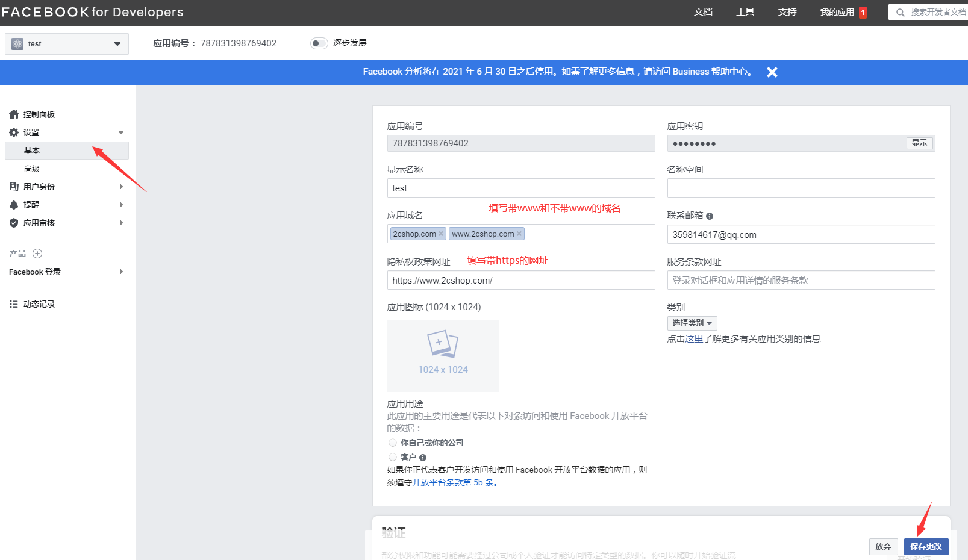
Task: Click the info icon next to 联系邮箱
Action: click(710, 216)
